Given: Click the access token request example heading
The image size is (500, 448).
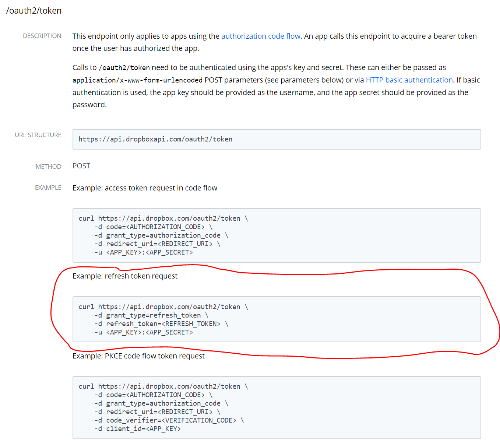Looking at the screenshot, I should coord(145,188).
